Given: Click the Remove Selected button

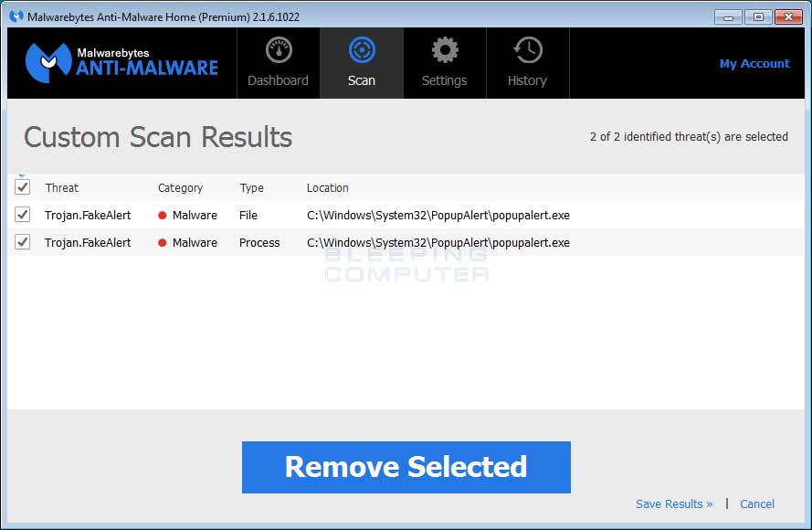Looking at the screenshot, I should tap(406, 467).
